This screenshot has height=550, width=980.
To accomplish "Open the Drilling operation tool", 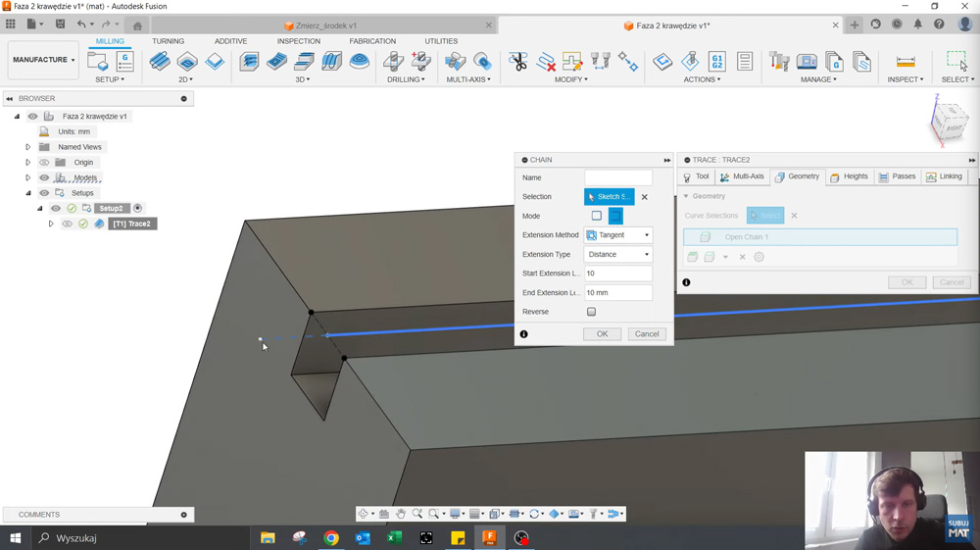I will [x=394, y=62].
